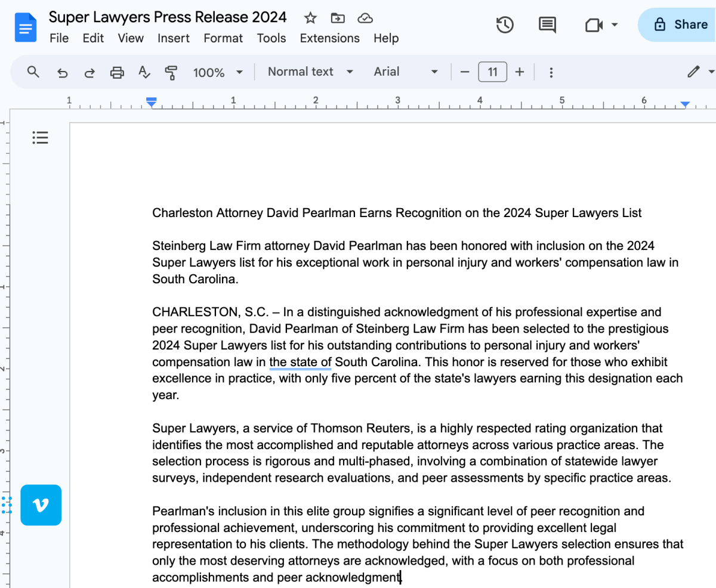This screenshot has width=716, height=588.
Task: Open the Extensions menu
Action: [x=329, y=38]
